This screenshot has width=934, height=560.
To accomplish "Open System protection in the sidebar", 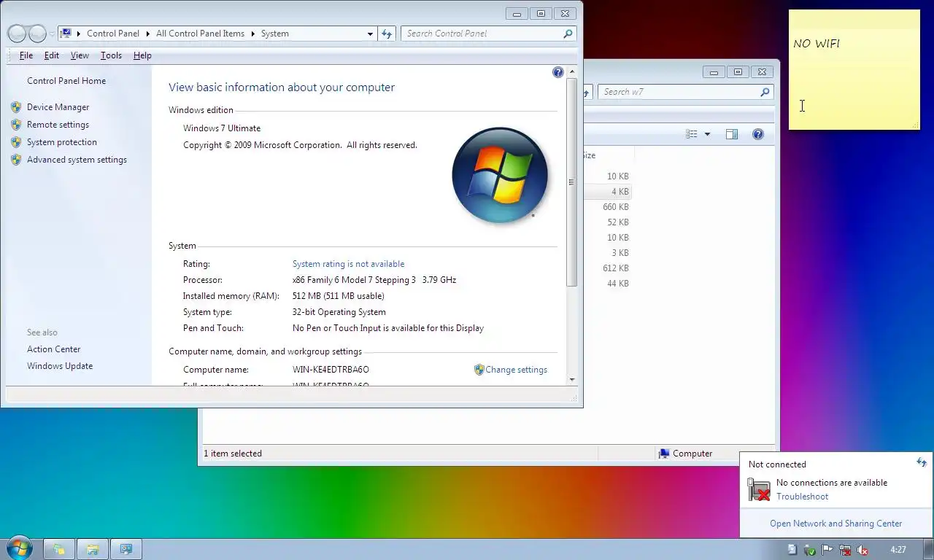I will pyautogui.click(x=61, y=142).
